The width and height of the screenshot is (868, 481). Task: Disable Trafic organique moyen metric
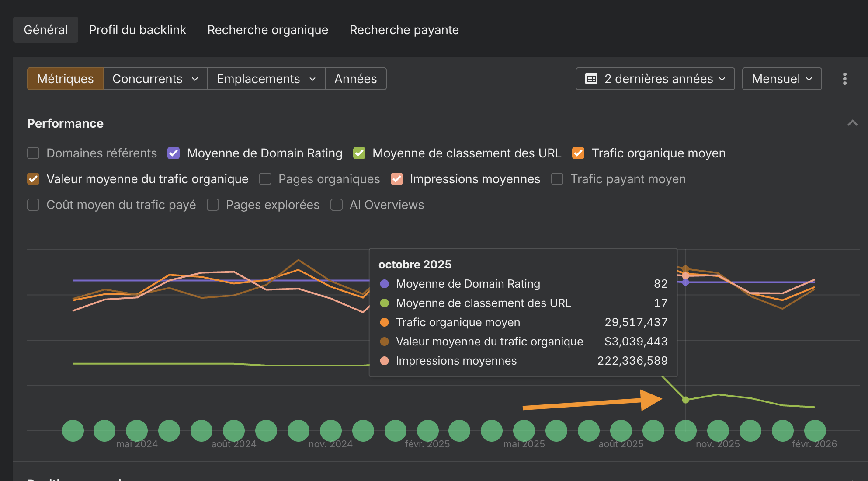click(x=578, y=153)
